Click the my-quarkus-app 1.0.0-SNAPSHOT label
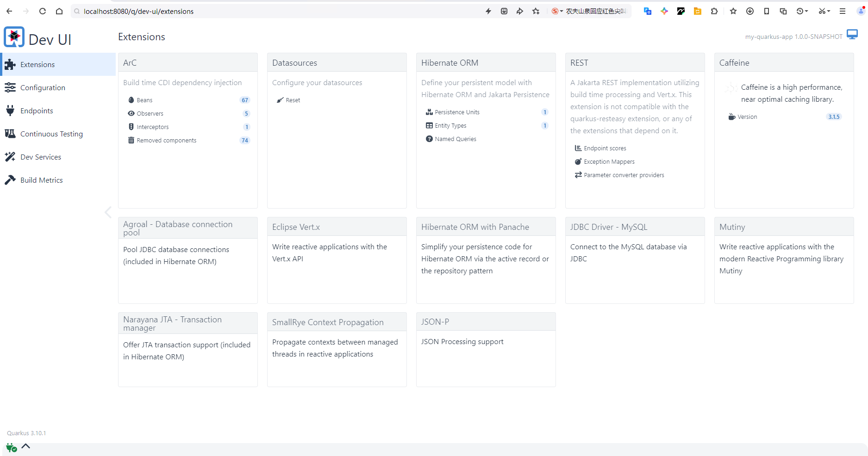868x456 pixels. (x=793, y=37)
